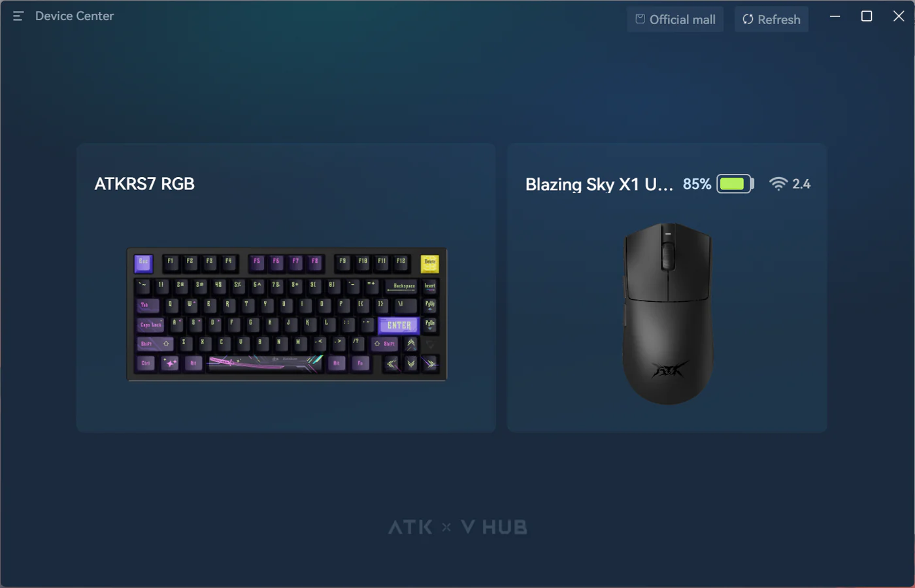Select the ATKRS7 RGB keyboard card

tap(286, 287)
